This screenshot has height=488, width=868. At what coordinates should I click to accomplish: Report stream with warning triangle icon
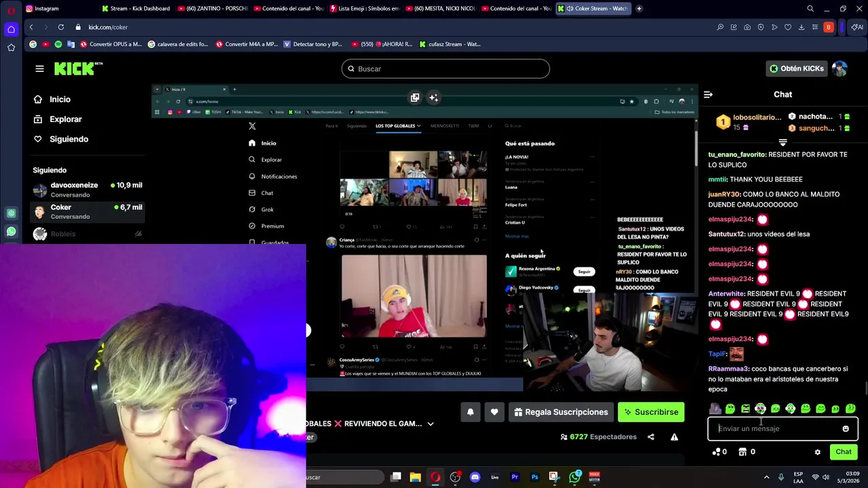[674, 437]
